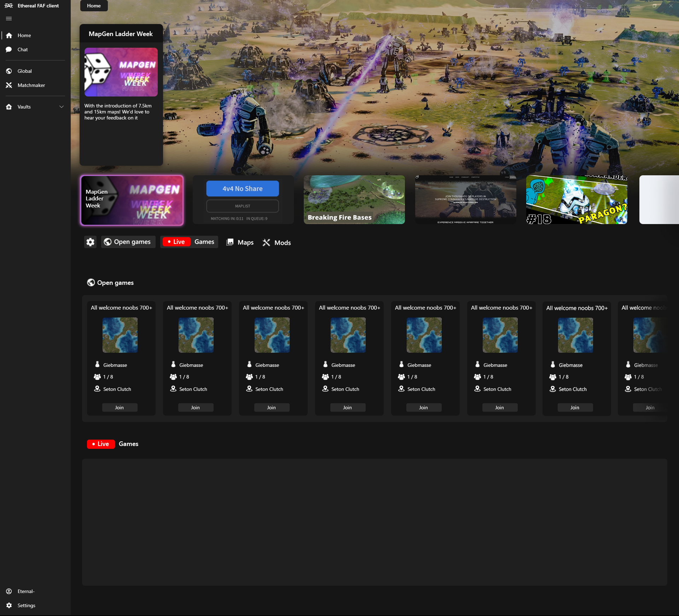This screenshot has height=616, width=679.
Task: Jump to Open games section
Action: [x=128, y=242]
